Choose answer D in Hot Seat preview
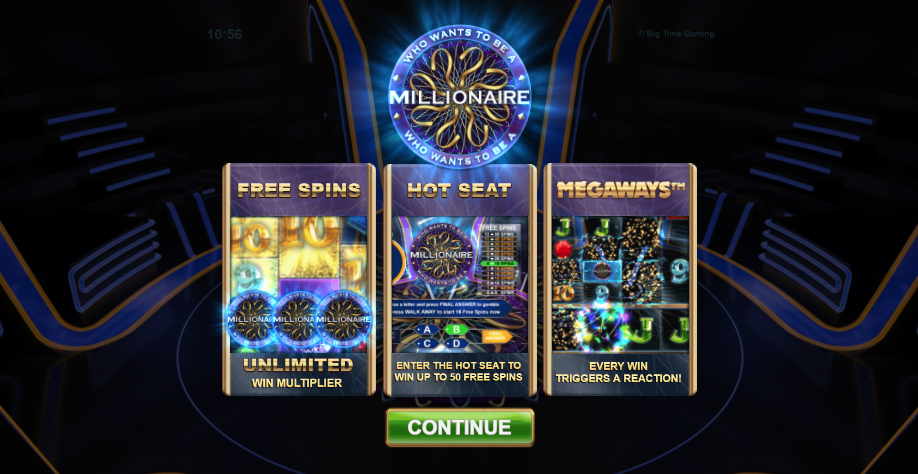Image resolution: width=918 pixels, height=474 pixels. 456,343
